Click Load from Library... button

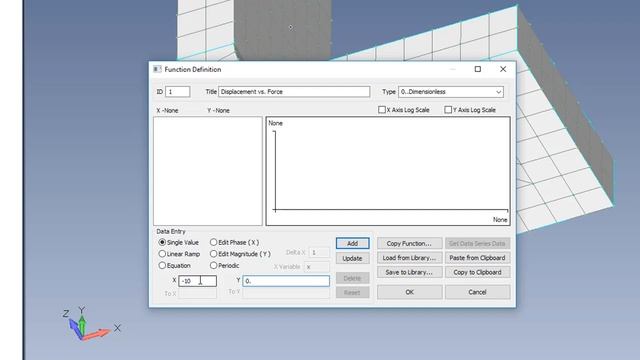409,258
